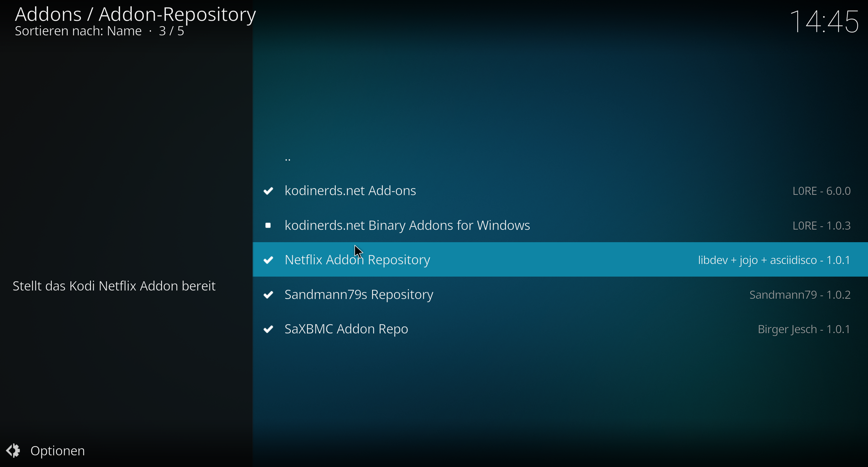
Task: Click libdev + jojo + asciidisco - 1.0.1 label
Action: (x=774, y=260)
